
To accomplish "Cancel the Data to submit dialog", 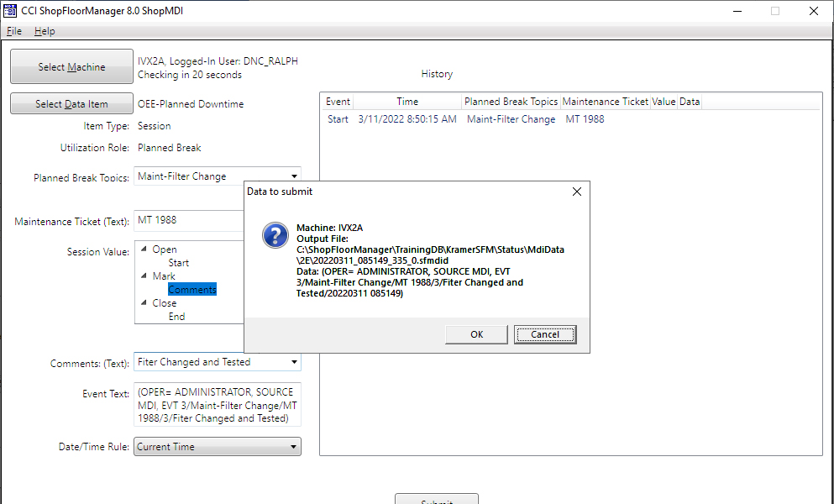I will pyautogui.click(x=545, y=334).
